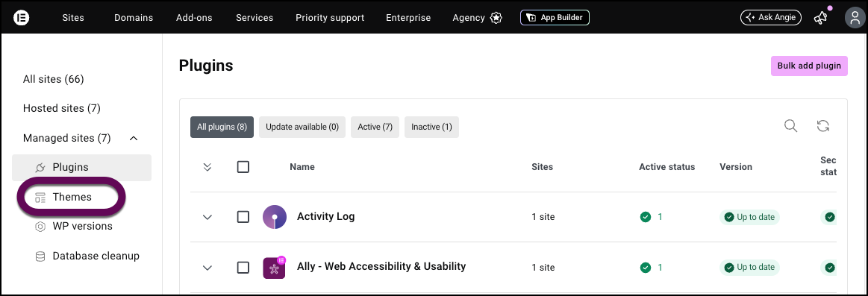Collapse the Managed sites section chevron
868x296 pixels.
pos(134,138)
